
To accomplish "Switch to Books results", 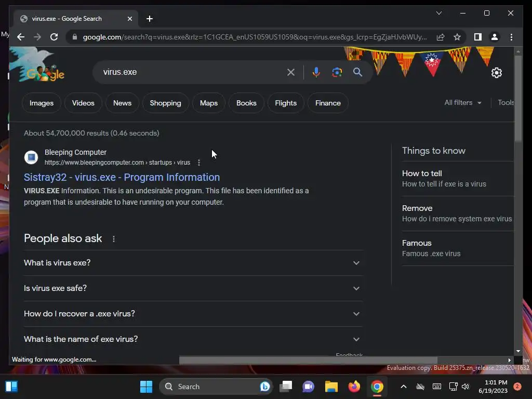I will (246, 103).
